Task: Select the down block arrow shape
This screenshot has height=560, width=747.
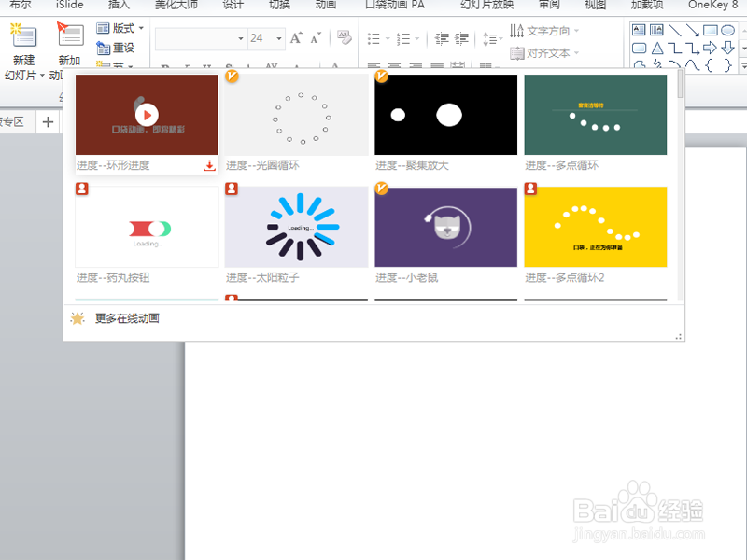Action: tap(728, 49)
